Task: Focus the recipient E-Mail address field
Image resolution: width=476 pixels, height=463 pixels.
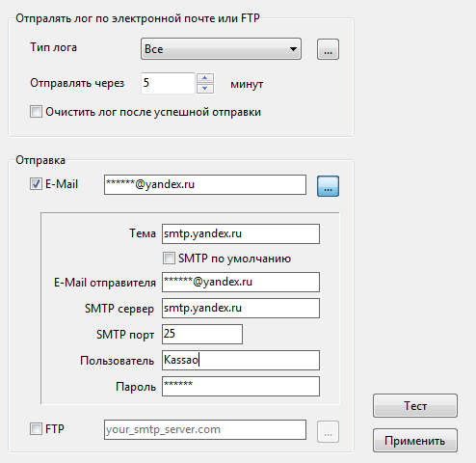Action: (205, 185)
